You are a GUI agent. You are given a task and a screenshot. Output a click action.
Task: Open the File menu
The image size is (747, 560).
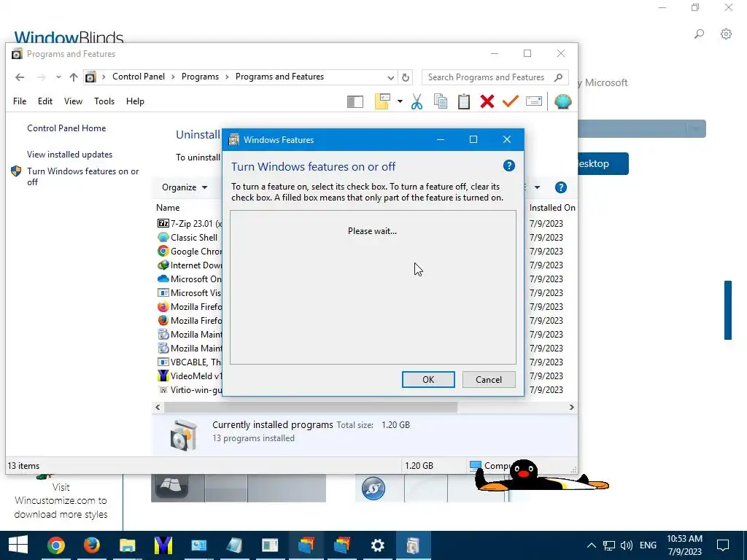[20, 101]
